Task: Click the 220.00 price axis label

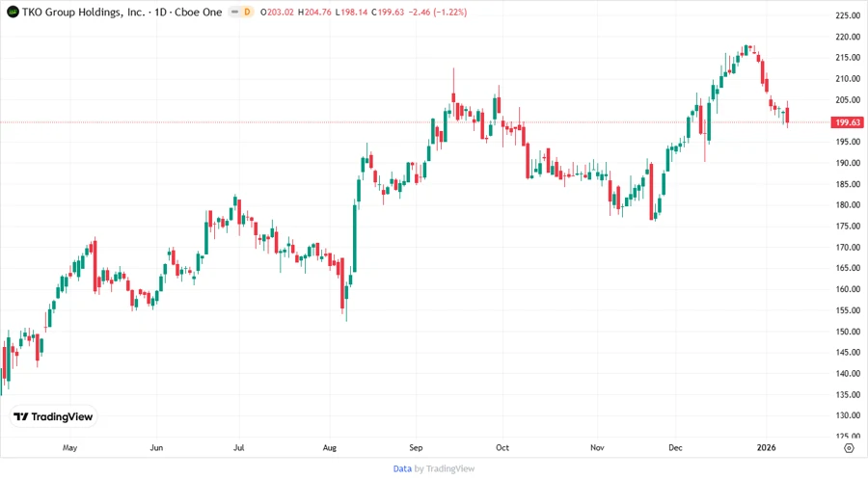Action: click(x=848, y=37)
